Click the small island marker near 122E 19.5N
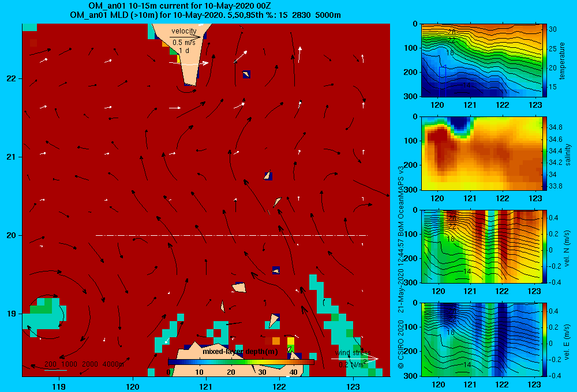The width and height of the screenshot is (577, 392). [276, 270]
